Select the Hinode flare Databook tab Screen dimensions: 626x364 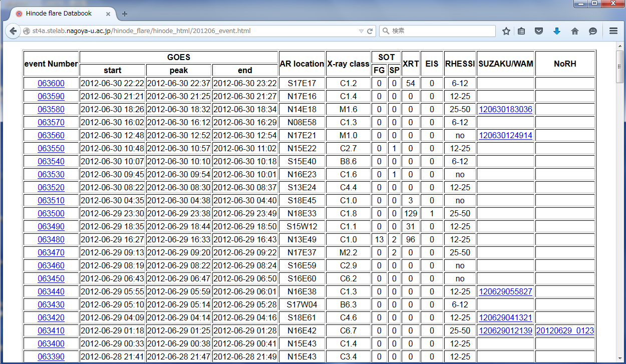tap(63, 14)
